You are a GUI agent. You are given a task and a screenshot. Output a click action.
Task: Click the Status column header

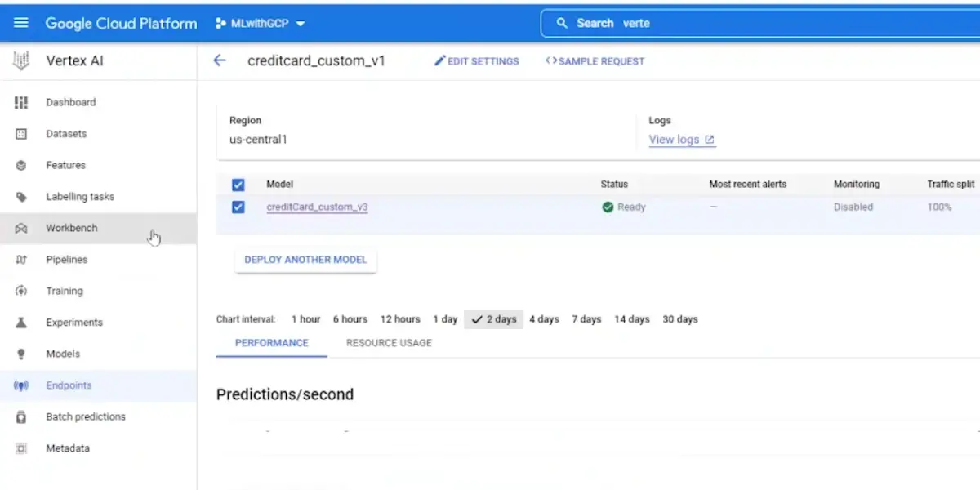pyautogui.click(x=614, y=185)
